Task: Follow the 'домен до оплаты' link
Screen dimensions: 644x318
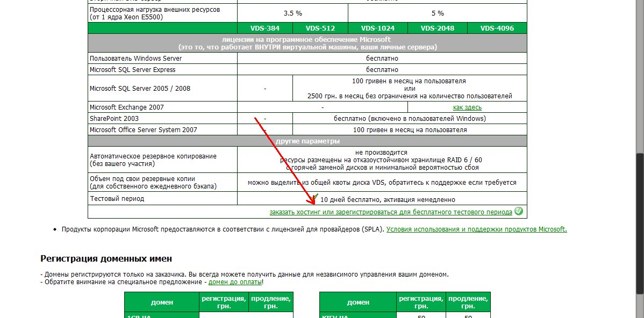Action: tap(235, 282)
